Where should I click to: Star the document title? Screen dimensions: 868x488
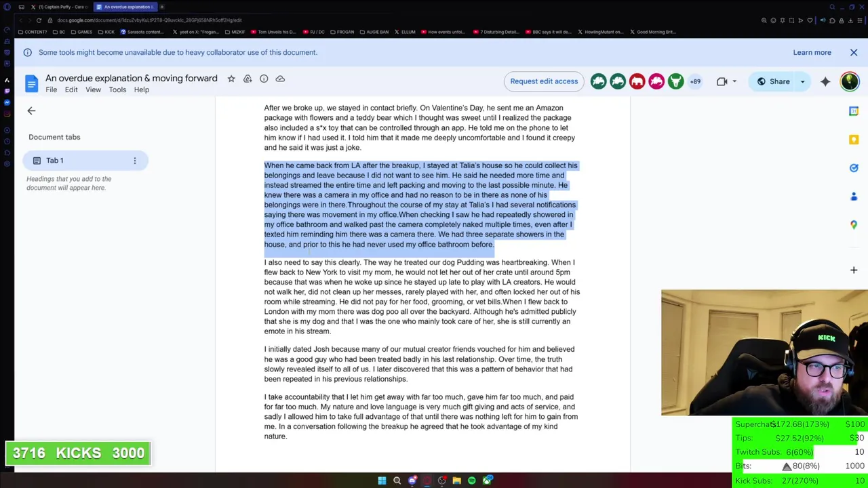tap(231, 79)
